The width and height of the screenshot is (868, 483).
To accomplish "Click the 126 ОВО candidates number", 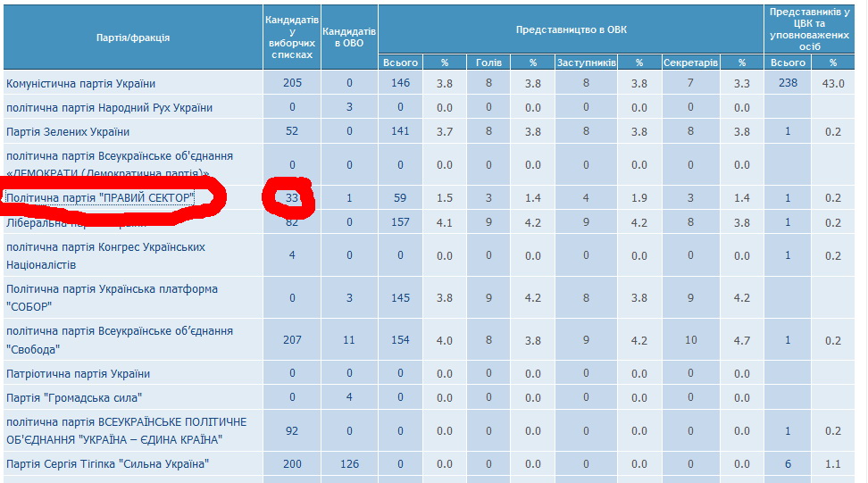I will (349, 464).
